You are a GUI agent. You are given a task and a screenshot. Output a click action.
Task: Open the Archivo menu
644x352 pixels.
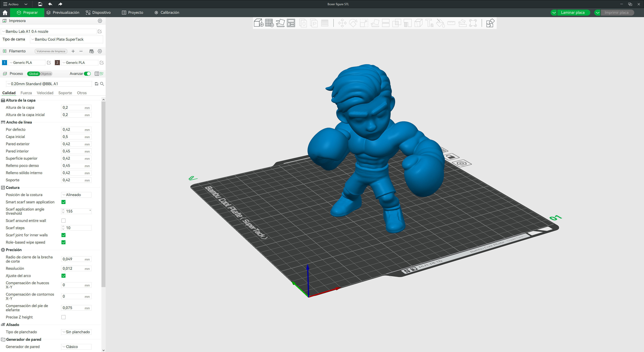11,4
